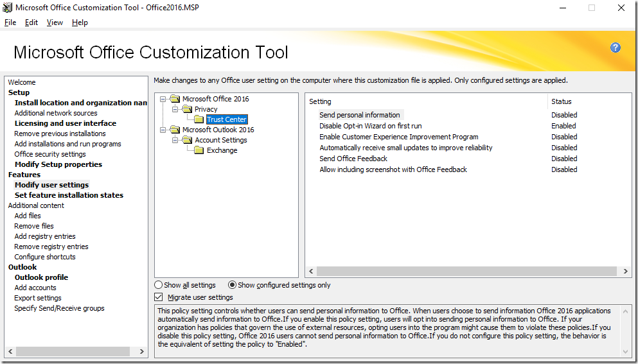
Task: Go to Welcome page in sidebar
Action: 22,82
